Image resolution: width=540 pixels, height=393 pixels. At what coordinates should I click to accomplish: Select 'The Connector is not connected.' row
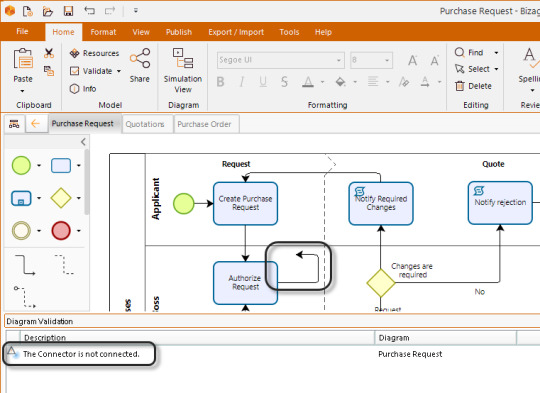[272, 354]
